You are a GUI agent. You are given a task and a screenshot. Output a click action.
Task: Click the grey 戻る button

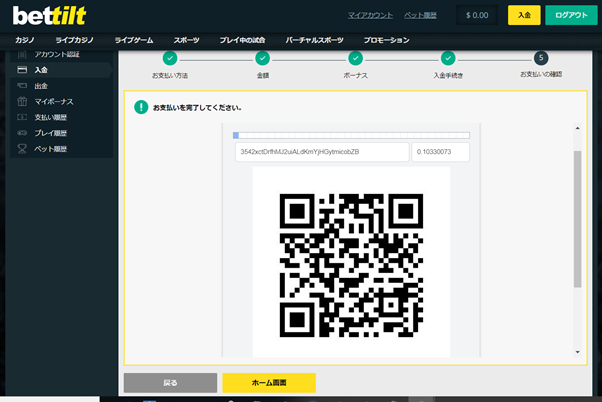coord(170,383)
